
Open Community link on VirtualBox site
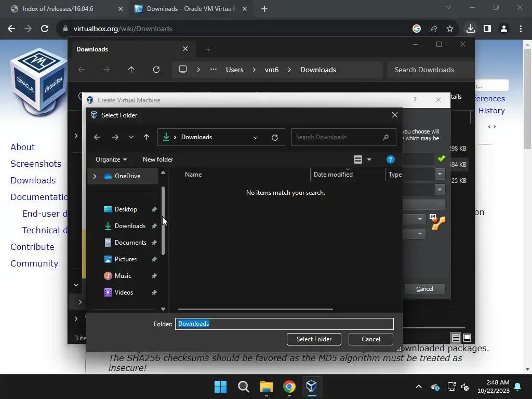[34, 263]
